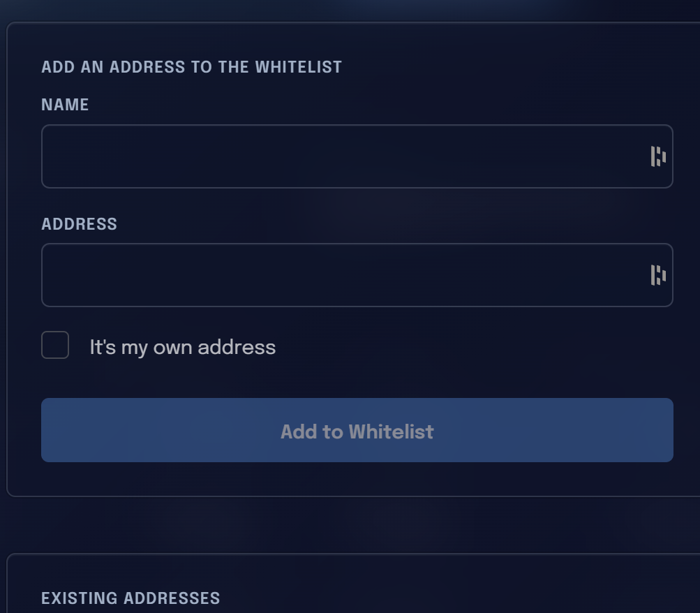700x613 pixels.
Task: Click the Existing Addresses section heading
Action: click(x=131, y=598)
